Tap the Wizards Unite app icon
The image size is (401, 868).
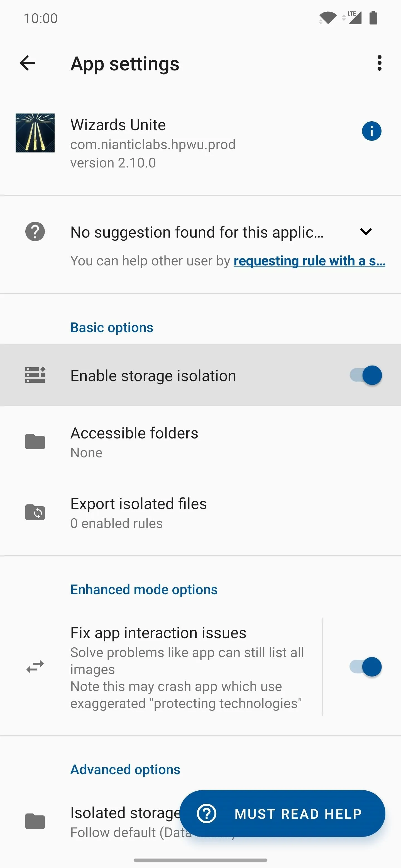(35, 133)
